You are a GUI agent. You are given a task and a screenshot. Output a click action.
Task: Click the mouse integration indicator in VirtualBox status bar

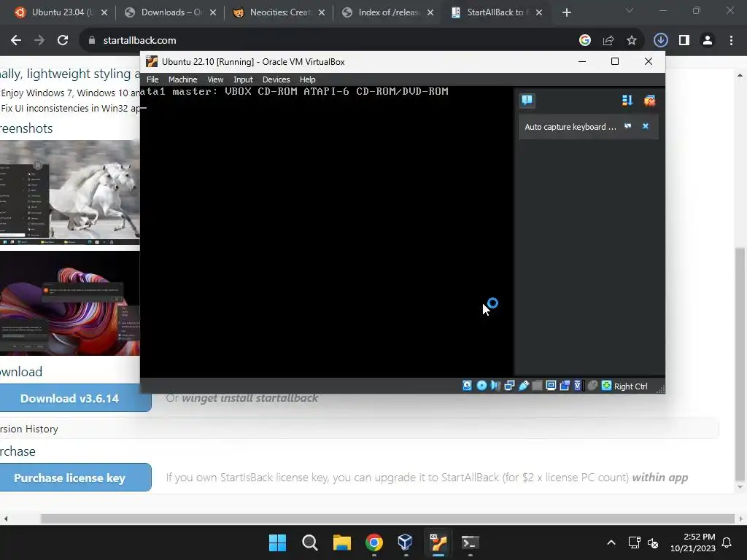click(x=592, y=386)
